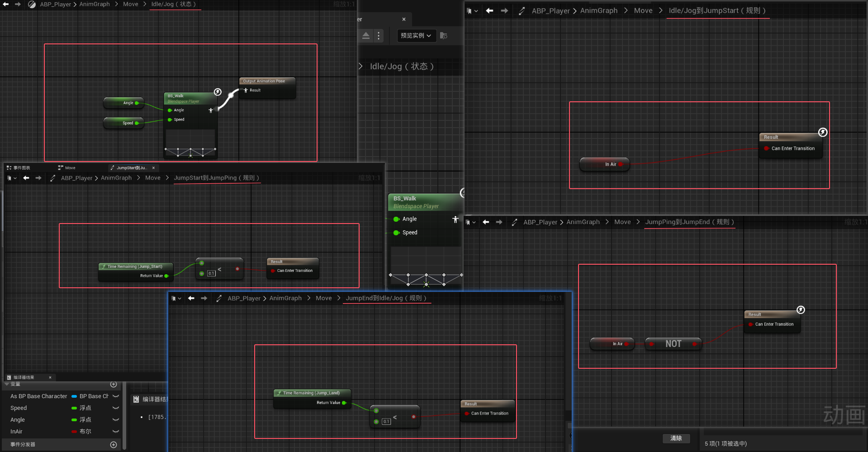Open Move breadcrumb in Idle/Jog到JumpStart panel

[643, 11]
